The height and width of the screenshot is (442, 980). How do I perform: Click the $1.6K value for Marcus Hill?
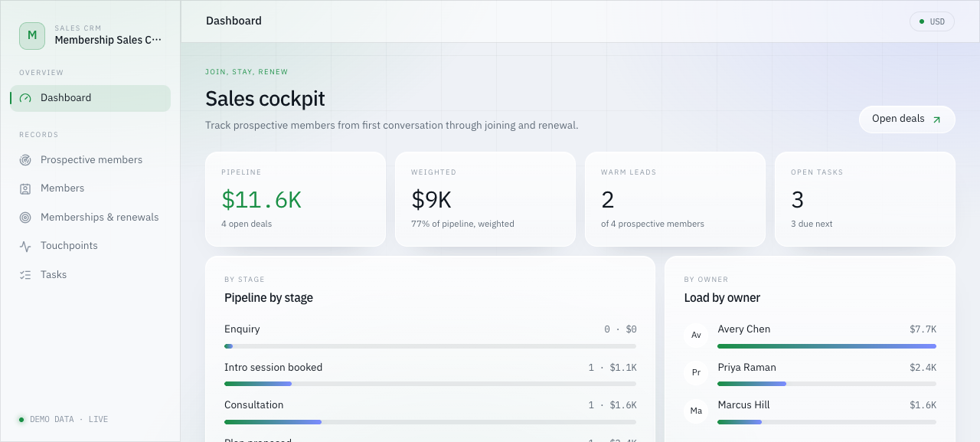coord(923,405)
